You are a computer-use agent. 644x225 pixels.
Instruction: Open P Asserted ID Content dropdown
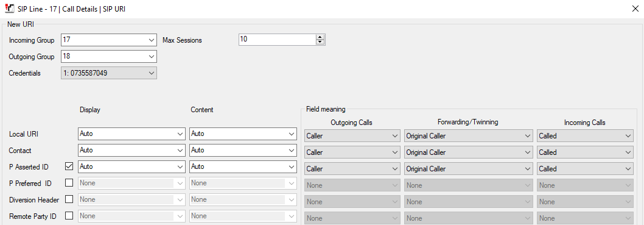(243, 166)
